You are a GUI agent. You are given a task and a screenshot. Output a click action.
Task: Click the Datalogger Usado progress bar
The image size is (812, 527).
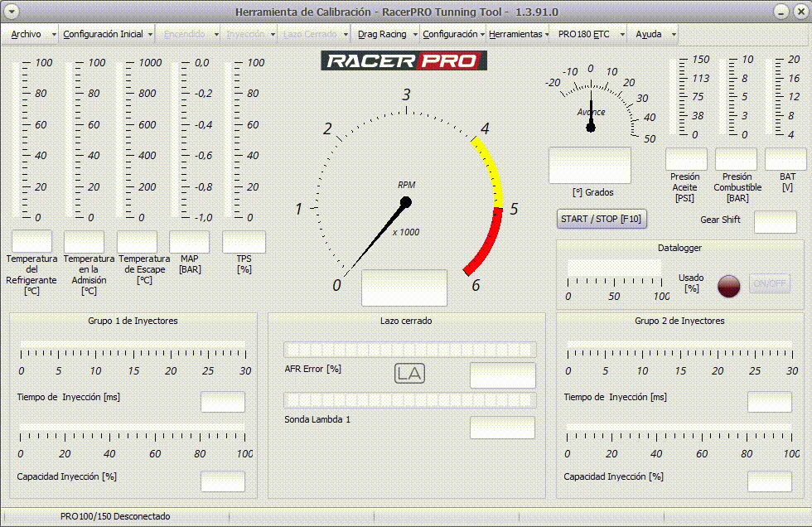(614, 268)
